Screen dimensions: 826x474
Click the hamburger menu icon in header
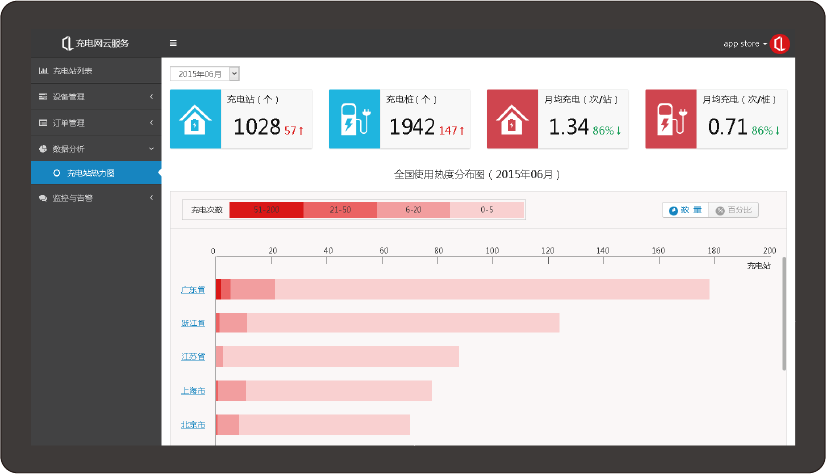point(173,43)
